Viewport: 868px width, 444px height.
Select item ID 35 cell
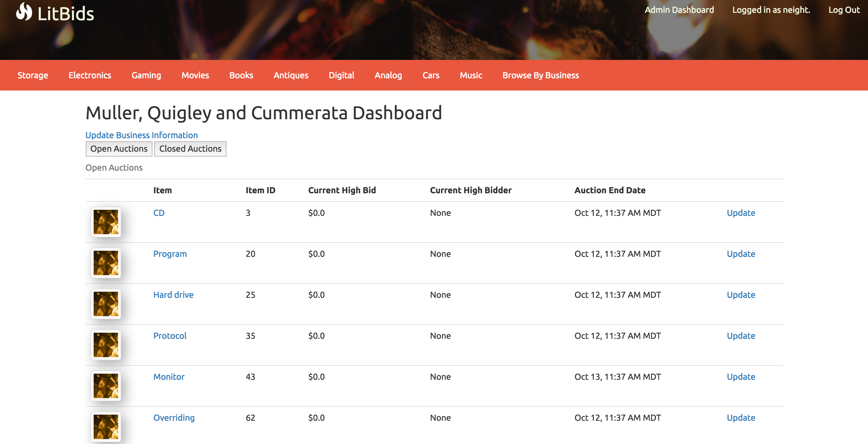click(250, 336)
